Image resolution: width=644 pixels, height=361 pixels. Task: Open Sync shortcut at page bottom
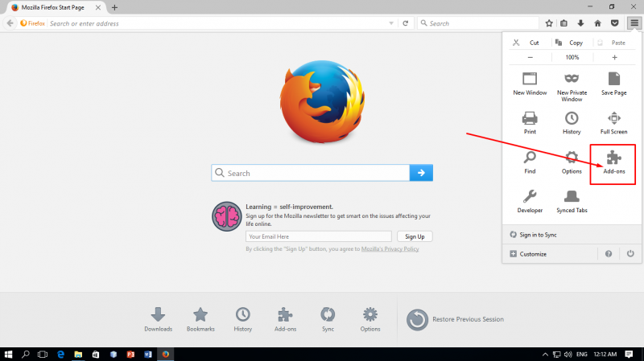click(328, 319)
